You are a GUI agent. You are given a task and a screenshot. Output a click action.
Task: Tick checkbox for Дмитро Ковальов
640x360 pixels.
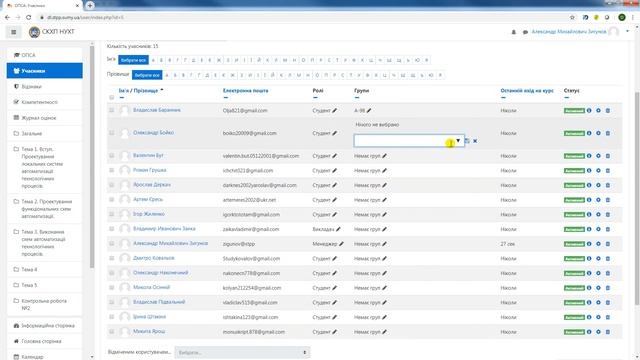(x=111, y=258)
